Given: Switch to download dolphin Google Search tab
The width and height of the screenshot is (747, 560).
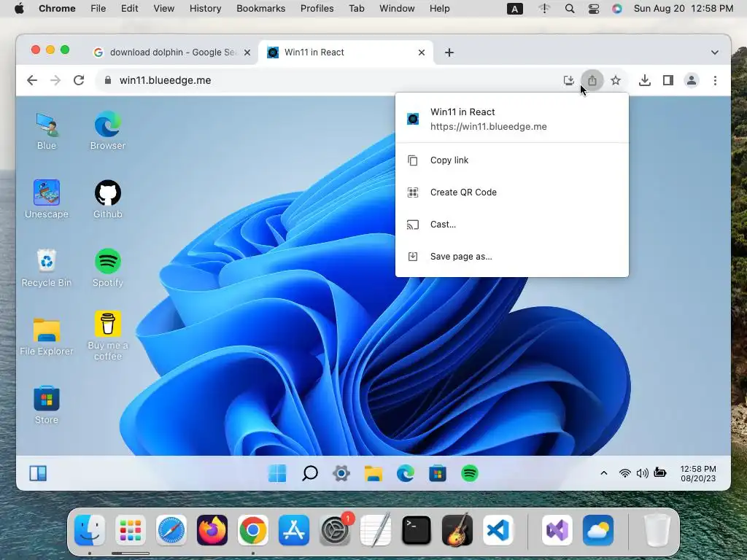Looking at the screenshot, I should 171,52.
